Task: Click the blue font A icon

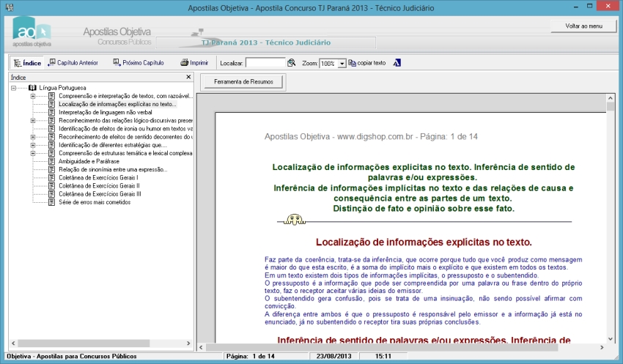Action: coord(397,63)
